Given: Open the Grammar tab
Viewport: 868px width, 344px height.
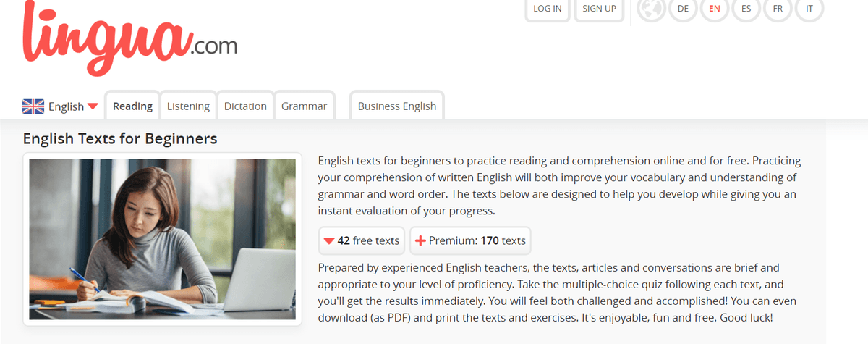Looking at the screenshot, I should tap(304, 106).
